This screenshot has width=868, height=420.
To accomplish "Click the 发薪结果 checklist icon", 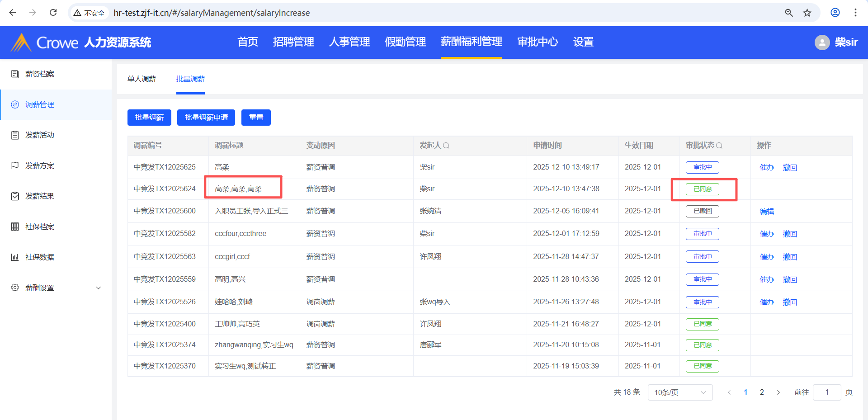I will tap(15, 196).
